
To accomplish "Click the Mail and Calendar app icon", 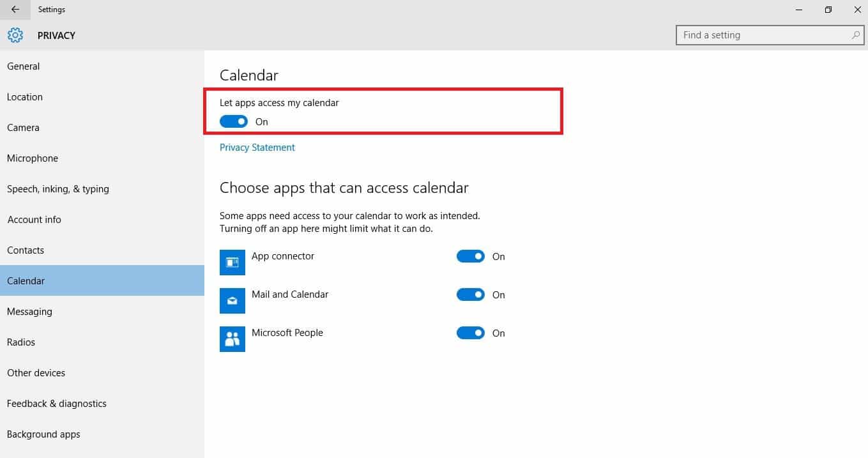I will point(232,300).
